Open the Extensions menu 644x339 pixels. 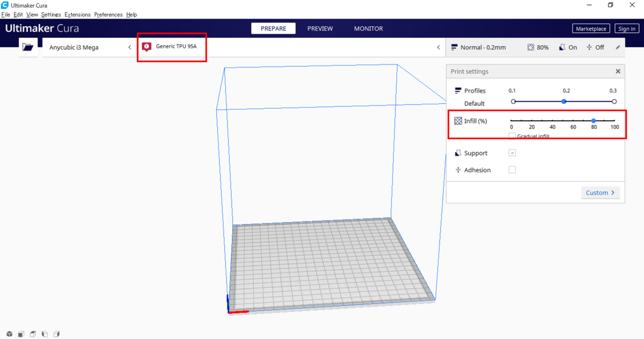coord(77,15)
